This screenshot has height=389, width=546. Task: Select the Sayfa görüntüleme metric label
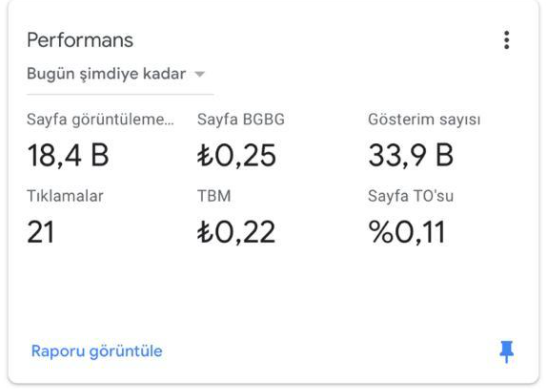pos(100,119)
